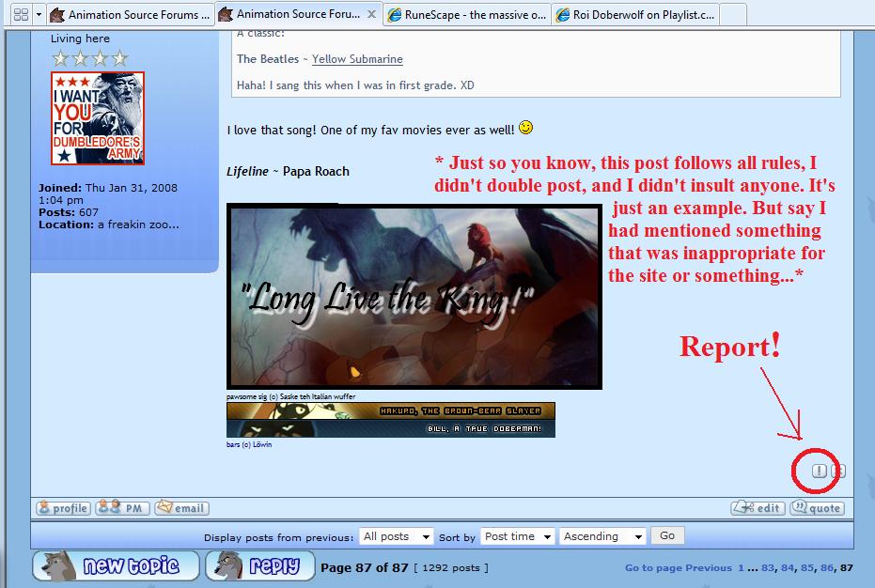Click the 'bars (c) Löwin' credit text

249,444
